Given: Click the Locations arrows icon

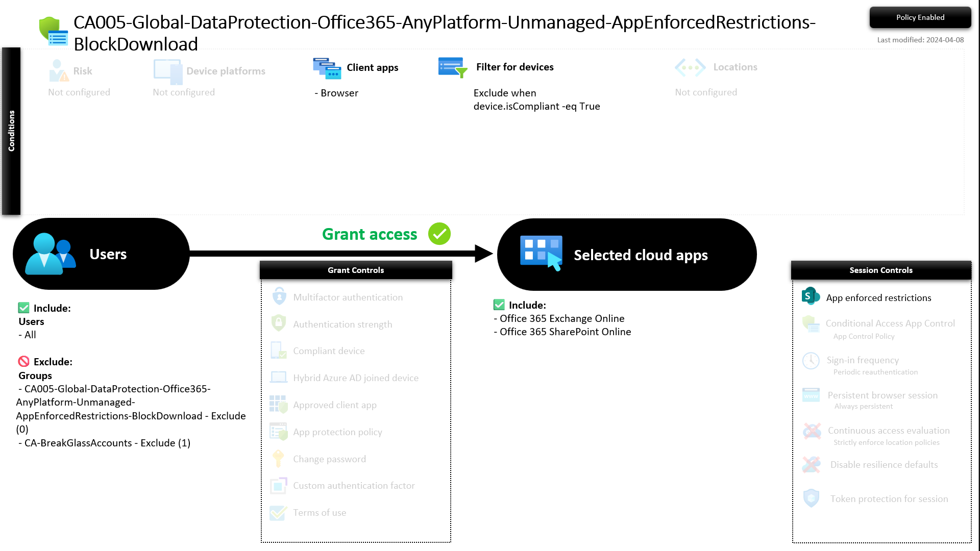Looking at the screenshot, I should point(690,67).
